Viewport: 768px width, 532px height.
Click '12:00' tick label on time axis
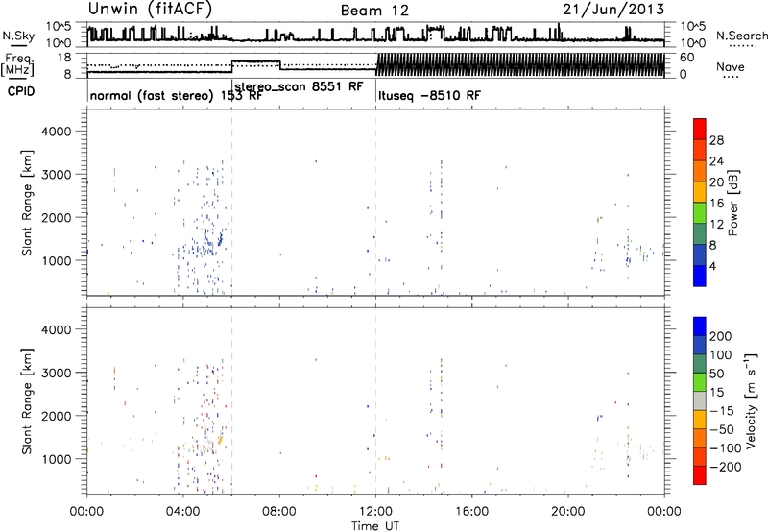[x=375, y=512]
